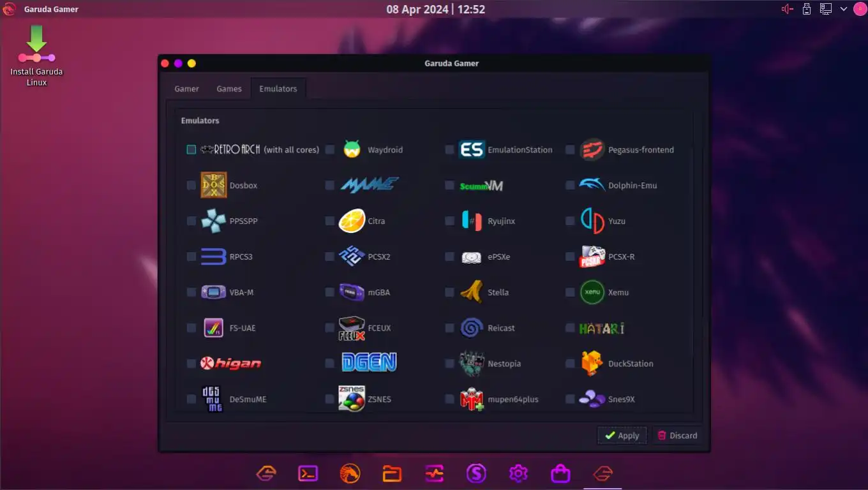The width and height of the screenshot is (868, 490).
Task: Click the Emulators section heading
Action: click(x=200, y=121)
